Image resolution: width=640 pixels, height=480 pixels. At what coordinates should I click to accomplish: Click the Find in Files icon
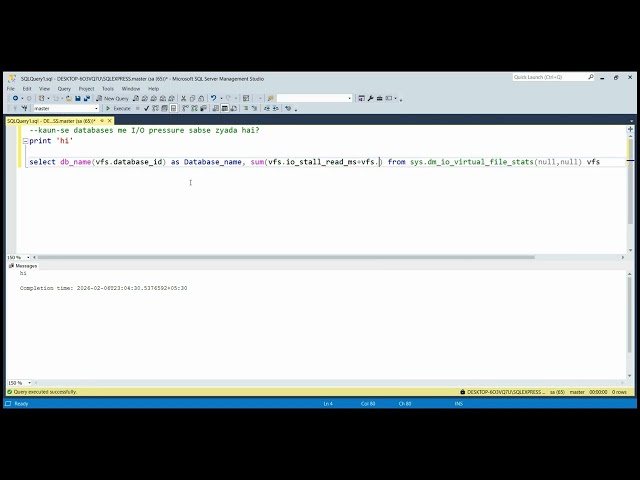(x=270, y=98)
